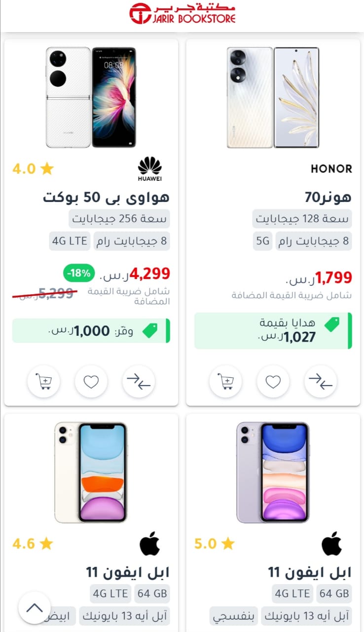Viewport: 364px width, 632px height.
Task: Compare the Huawei P50 Pocket
Action: 139,382
